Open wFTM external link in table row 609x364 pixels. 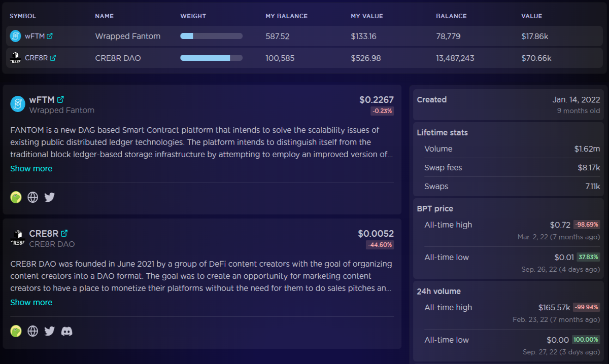pyautogui.click(x=50, y=36)
